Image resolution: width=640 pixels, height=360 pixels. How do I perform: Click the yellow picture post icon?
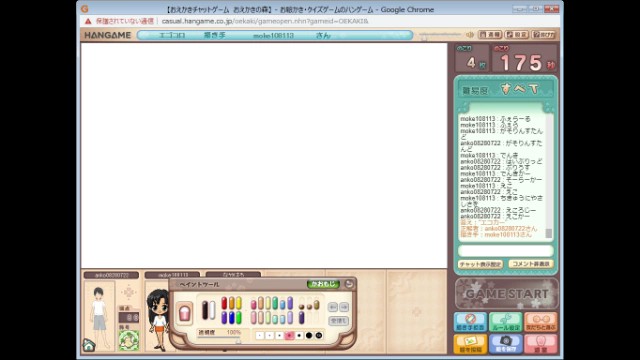pyautogui.click(x=470, y=344)
